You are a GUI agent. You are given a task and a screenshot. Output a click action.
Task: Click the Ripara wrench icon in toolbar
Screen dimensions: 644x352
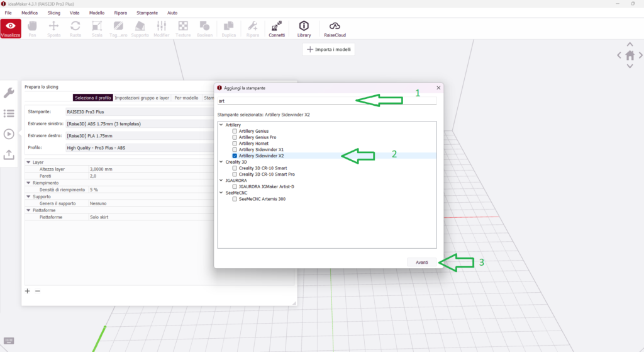point(253,29)
